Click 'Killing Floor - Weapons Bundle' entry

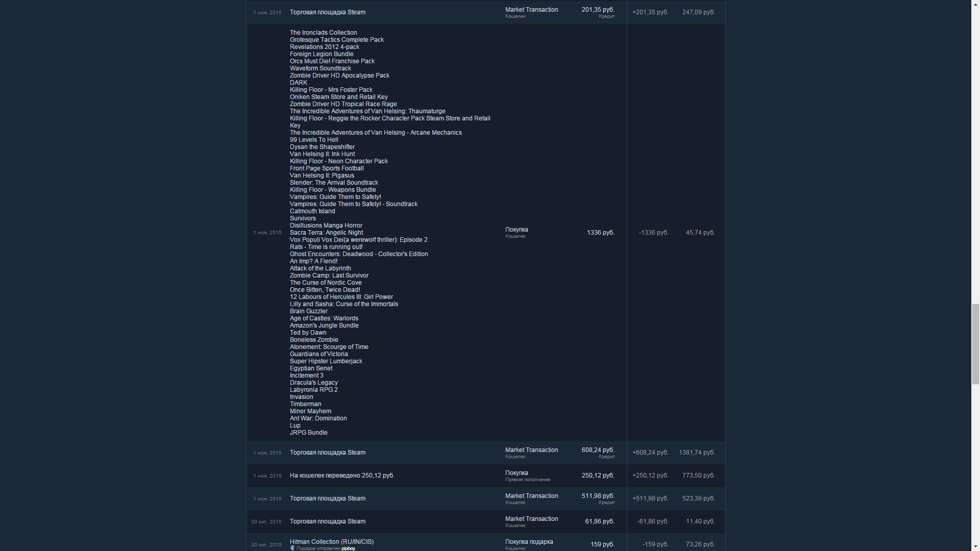pyautogui.click(x=333, y=190)
